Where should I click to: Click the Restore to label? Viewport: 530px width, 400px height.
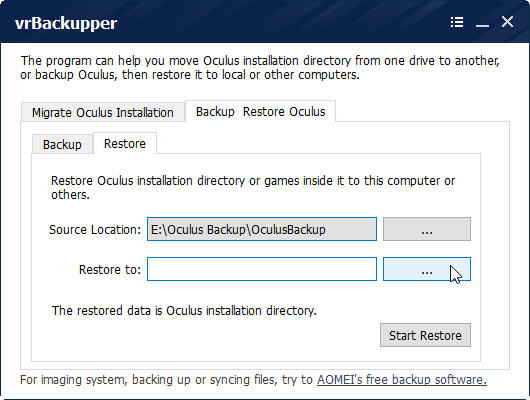pyautogui.click(x=110, y=269)
